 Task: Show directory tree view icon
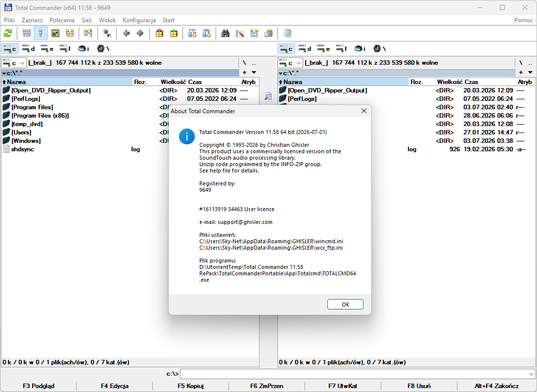coord(70,33)
